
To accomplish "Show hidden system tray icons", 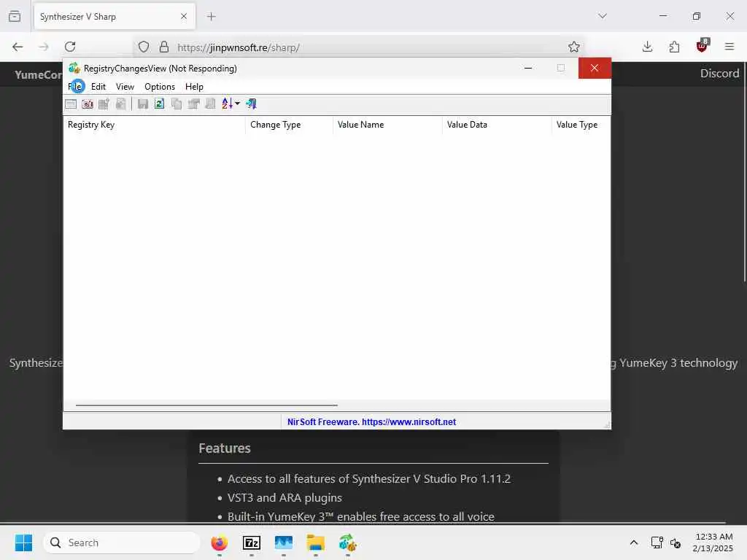I will click(x=634, y=542).
